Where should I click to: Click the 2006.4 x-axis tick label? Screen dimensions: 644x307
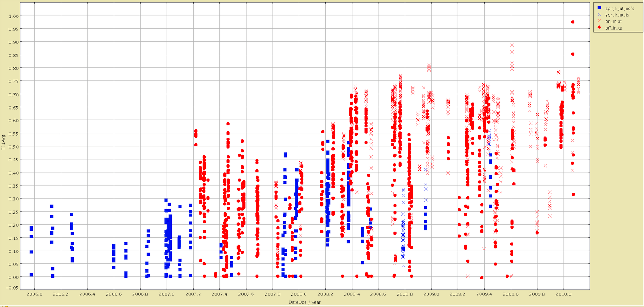coord(87,294)
